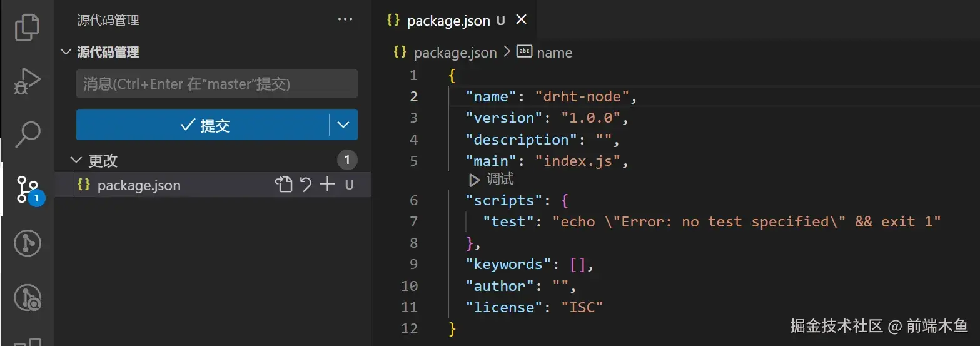Screen dimensions: 980x346
Task: Open the Search view
Action: pyautogui.click(x=27, y=134)
